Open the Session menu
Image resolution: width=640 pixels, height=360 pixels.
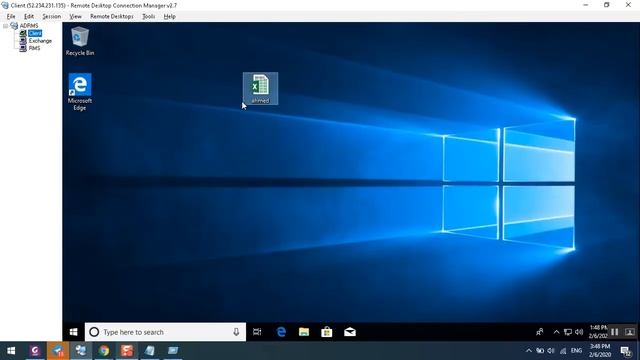[51, 16]
